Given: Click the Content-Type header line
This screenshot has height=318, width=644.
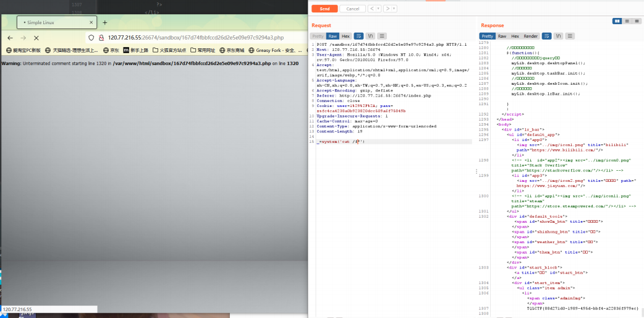Looking at the screenshot, I should (x=376, y=126).
